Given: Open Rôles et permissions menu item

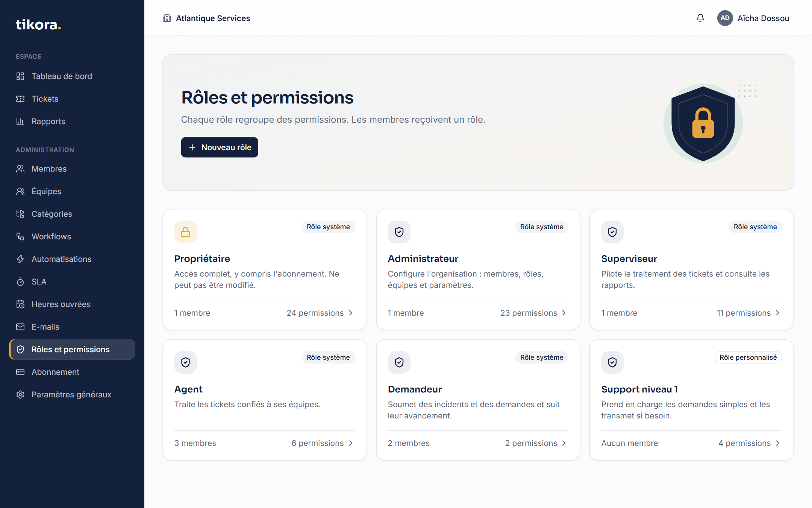Looking at the screenshot, I should point(72,350).
